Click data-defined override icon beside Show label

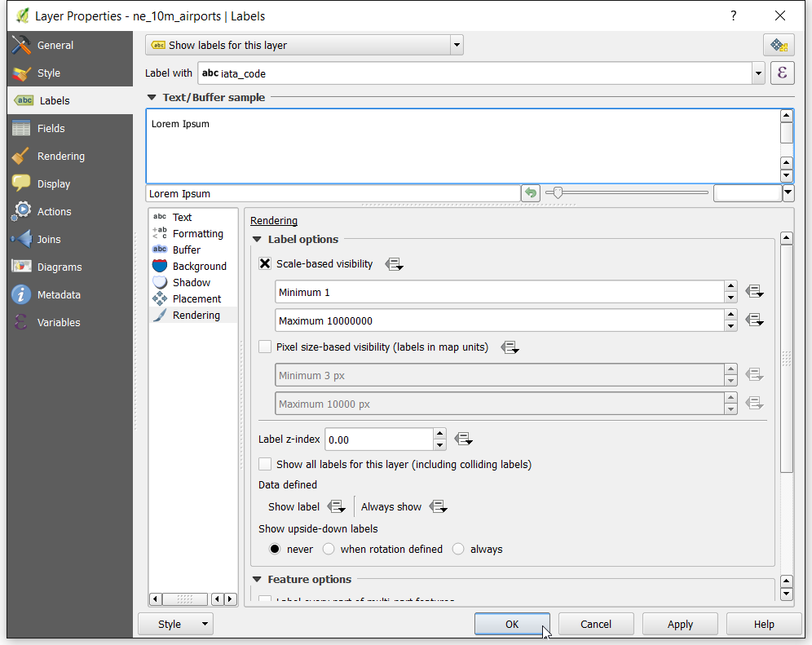337,506
